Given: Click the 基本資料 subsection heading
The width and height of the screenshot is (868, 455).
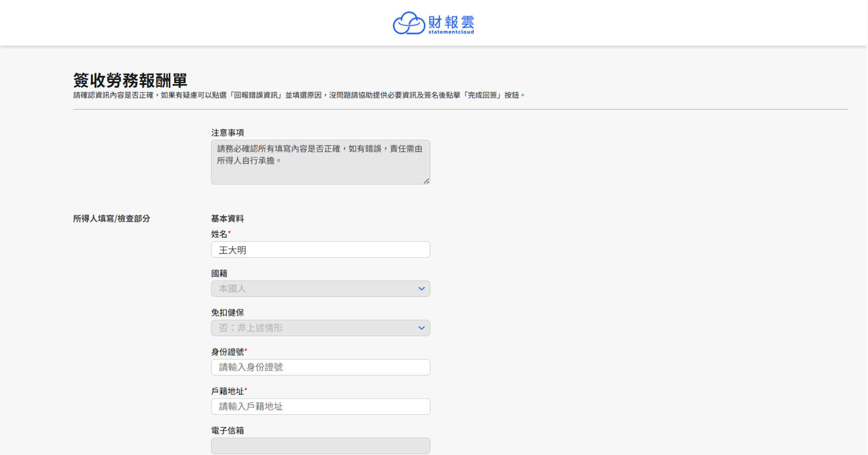Looking at the screenshot, I should (x=227, y=219).
